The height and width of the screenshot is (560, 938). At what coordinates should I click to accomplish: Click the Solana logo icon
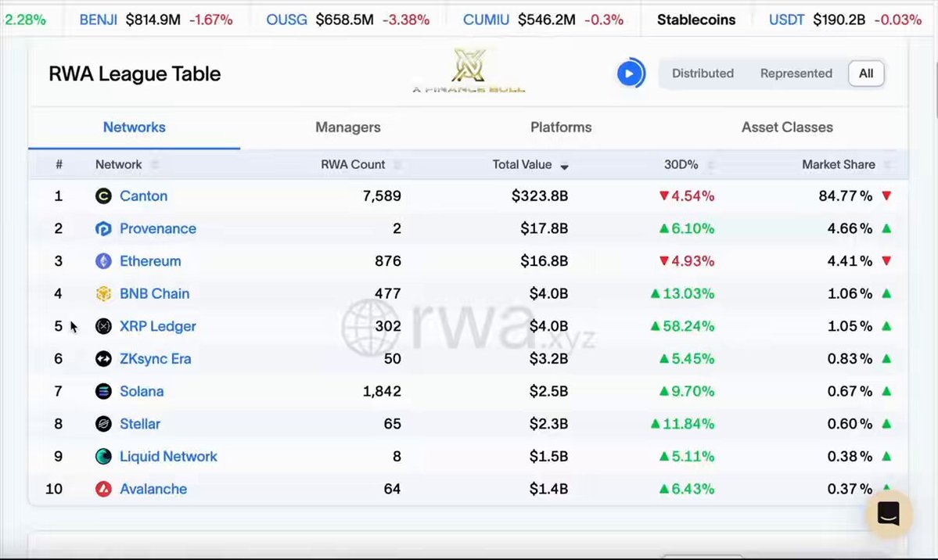coord(103,391)
